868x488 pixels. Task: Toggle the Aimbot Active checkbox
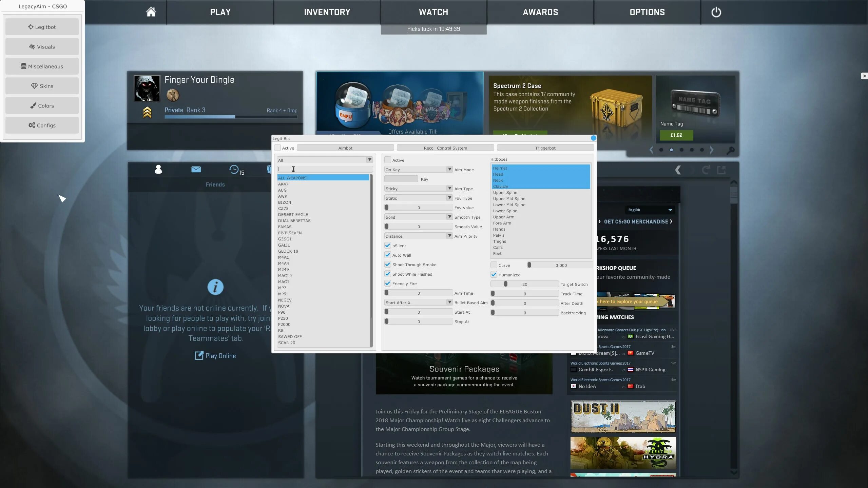388,160
